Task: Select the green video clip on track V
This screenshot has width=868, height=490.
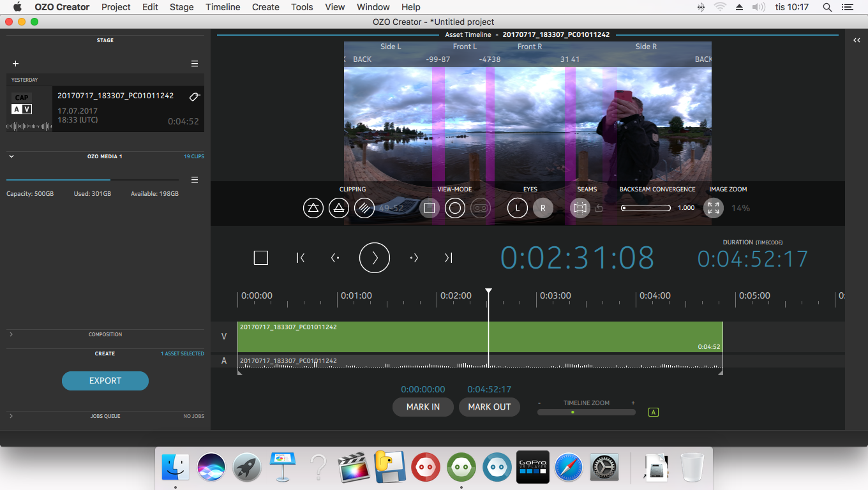Action: [480, 337]
